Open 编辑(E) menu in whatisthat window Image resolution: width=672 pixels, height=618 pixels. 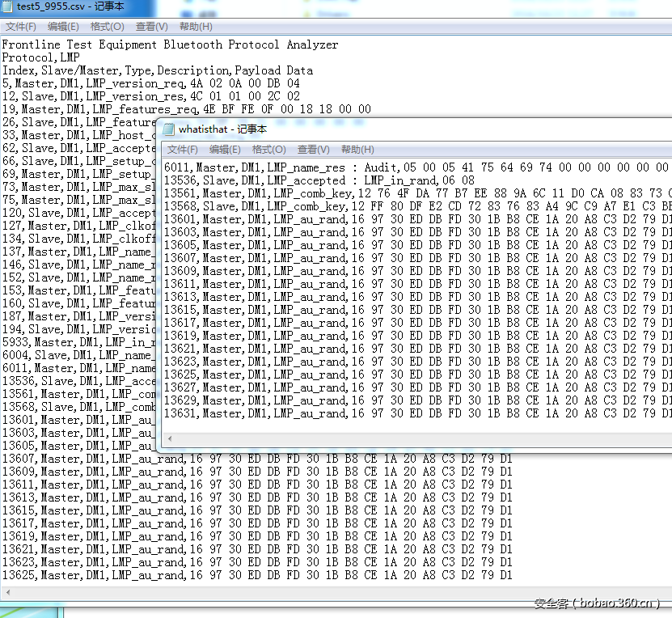pyautogui.click(x=225, y=150)
